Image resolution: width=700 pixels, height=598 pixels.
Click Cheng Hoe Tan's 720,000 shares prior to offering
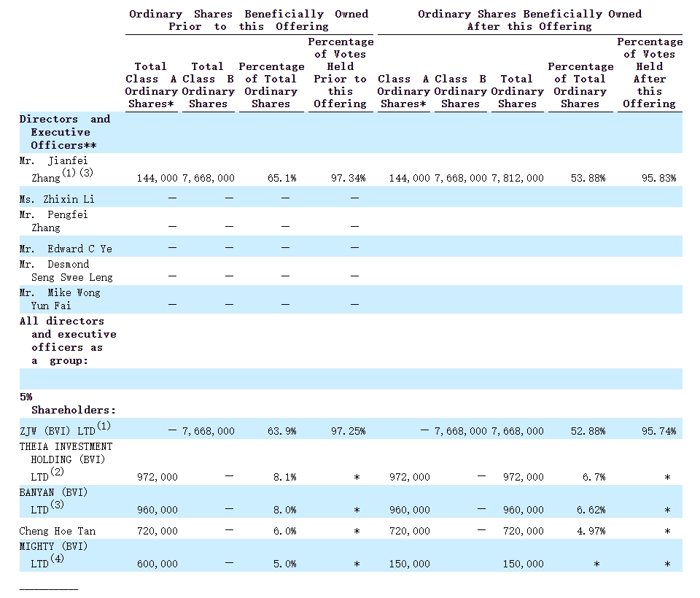(x=157, y=531)
